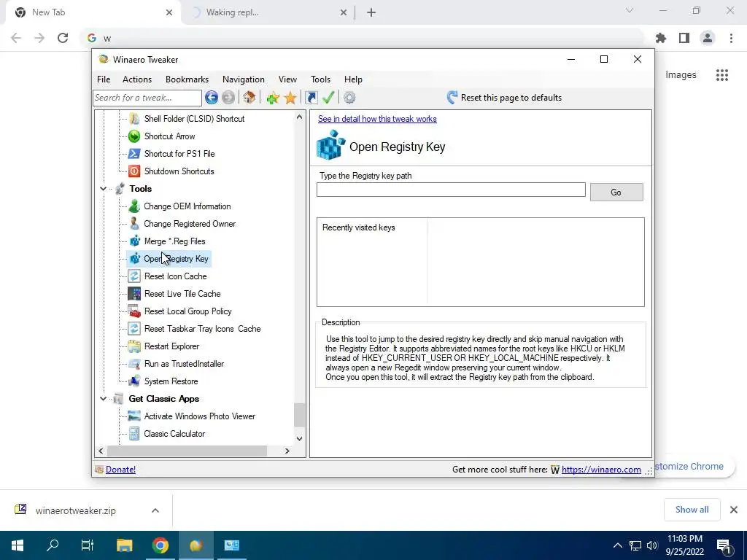Image resolution: width=747 pixels, height=560 pixels.
Task: Click the Donate! link
Action: click(x=120, y=470)
